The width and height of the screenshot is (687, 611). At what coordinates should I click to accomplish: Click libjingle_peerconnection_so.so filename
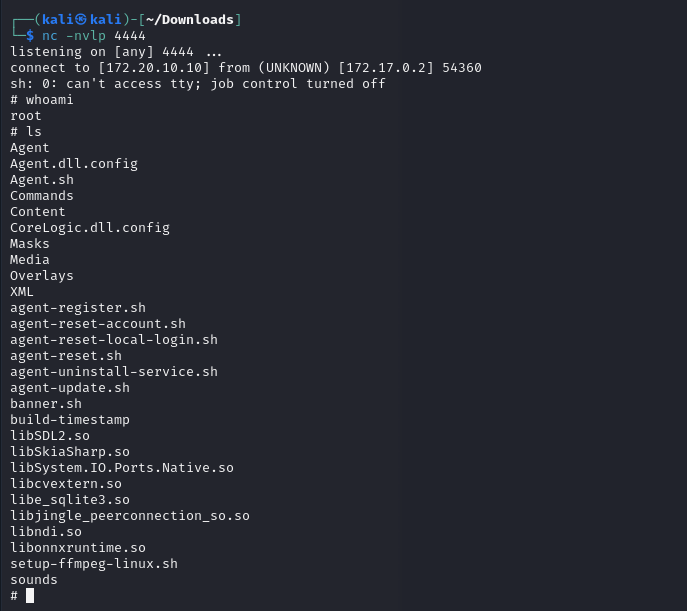point(130,516)
